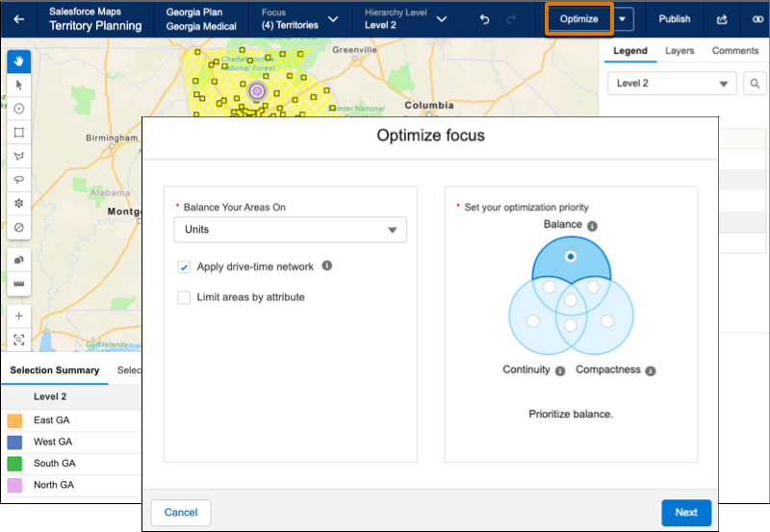Open the Selection Summary tab
The height and width of the screenshot is (532, 770).
pyautogui.click(x=55, y=370)
